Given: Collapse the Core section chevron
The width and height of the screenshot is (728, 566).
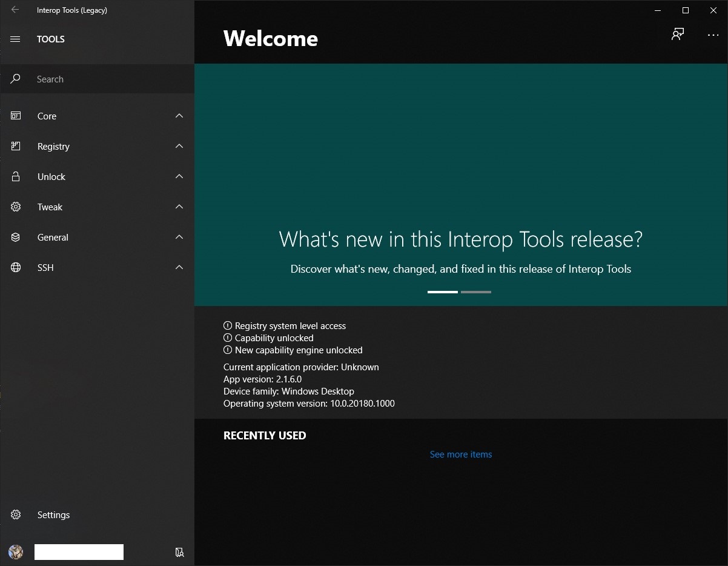Looking at the screenshot, I should click(179, 116).
